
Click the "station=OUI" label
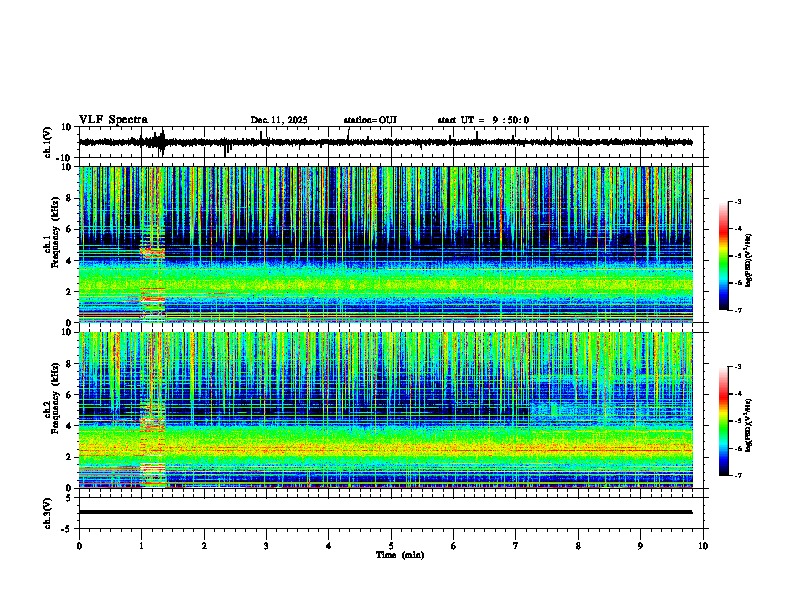(370, 120)
